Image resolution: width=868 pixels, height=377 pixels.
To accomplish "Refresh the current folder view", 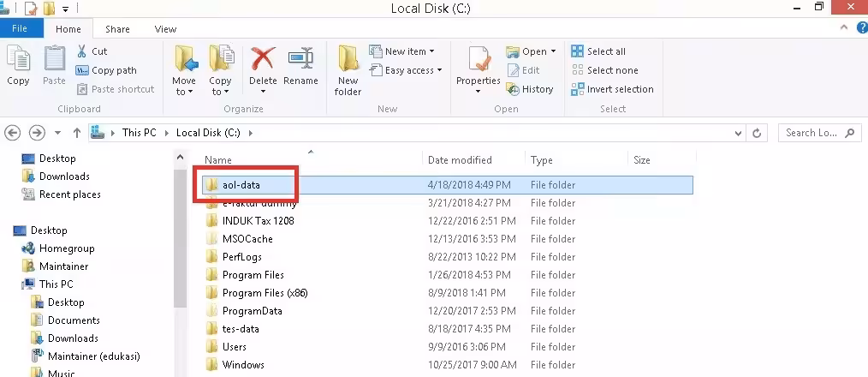I will pyautogui.click(x=757, y=133).
